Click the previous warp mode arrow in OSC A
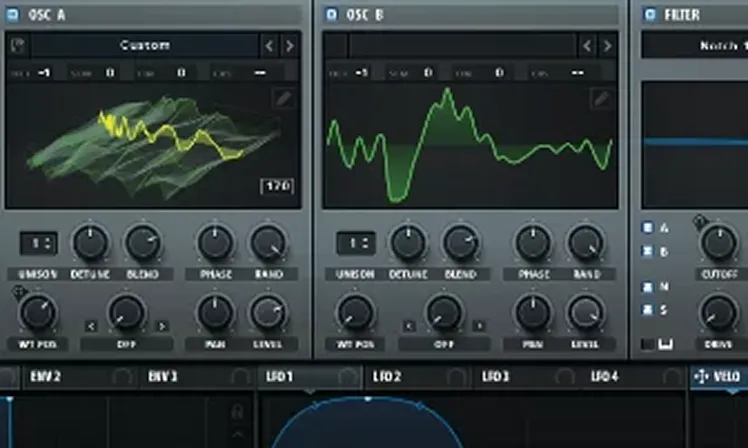 (91, 325)
